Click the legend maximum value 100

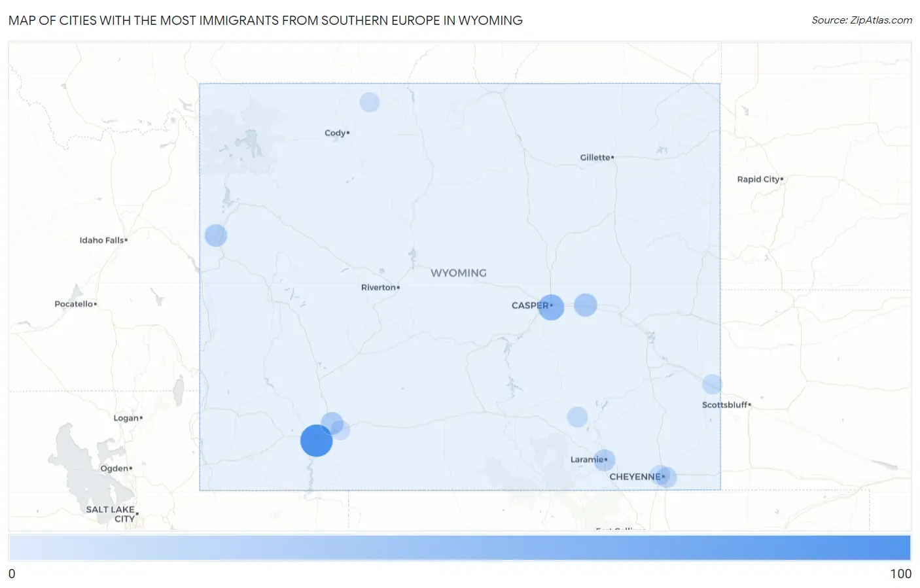pyautogui.click(x=900, y=574)
